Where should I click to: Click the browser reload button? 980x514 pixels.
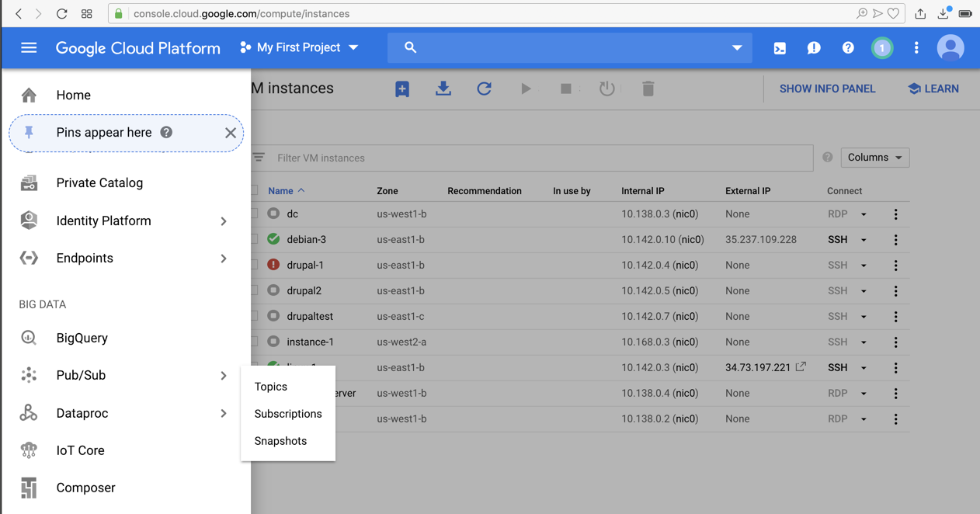[x=62, y=13]
